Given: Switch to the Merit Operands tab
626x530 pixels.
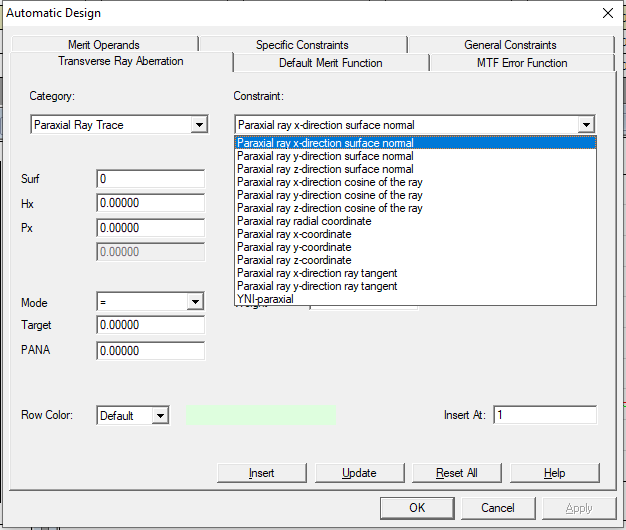Looking at the screenshot, I should [104, 45].
